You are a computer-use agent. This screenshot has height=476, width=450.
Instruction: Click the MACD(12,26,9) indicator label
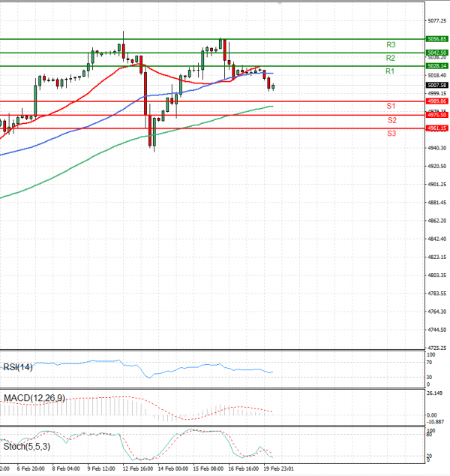[34, 398]
